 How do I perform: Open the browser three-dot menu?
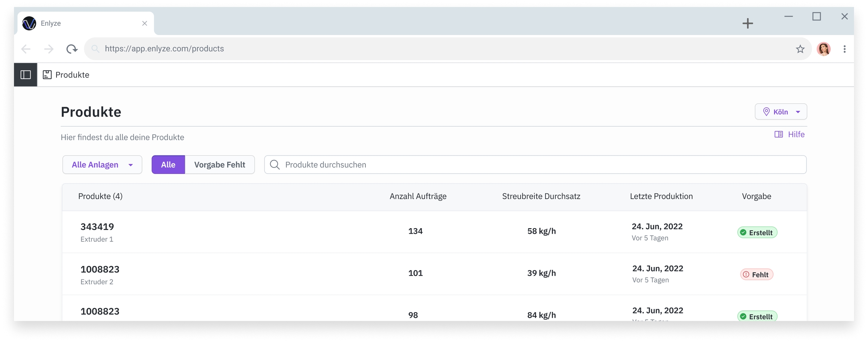(844, 49)
